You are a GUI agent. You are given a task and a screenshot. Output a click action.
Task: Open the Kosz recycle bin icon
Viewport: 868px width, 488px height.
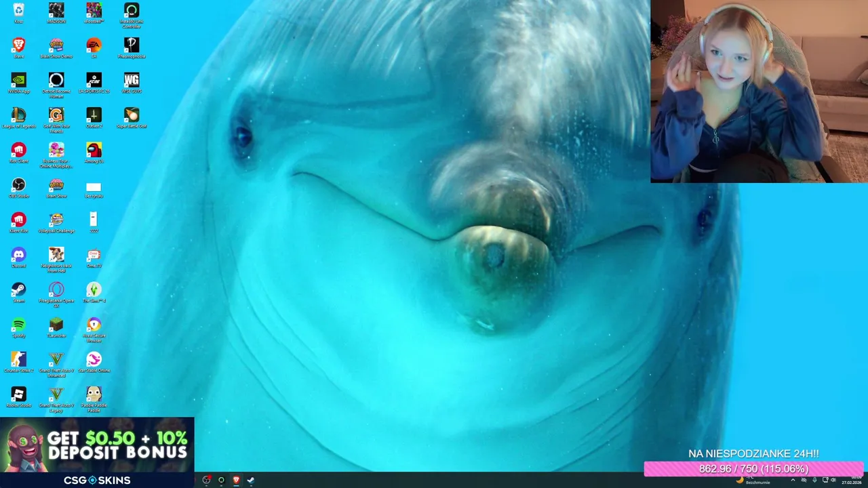pyautogui.click(x=18, y=12)
